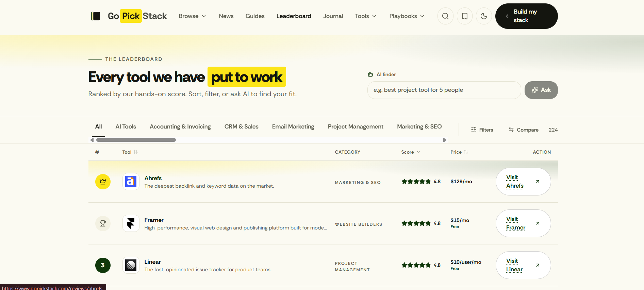Sort the table by Tool name
This screenshot has width=644, height=290.
(x=130, y=152)
